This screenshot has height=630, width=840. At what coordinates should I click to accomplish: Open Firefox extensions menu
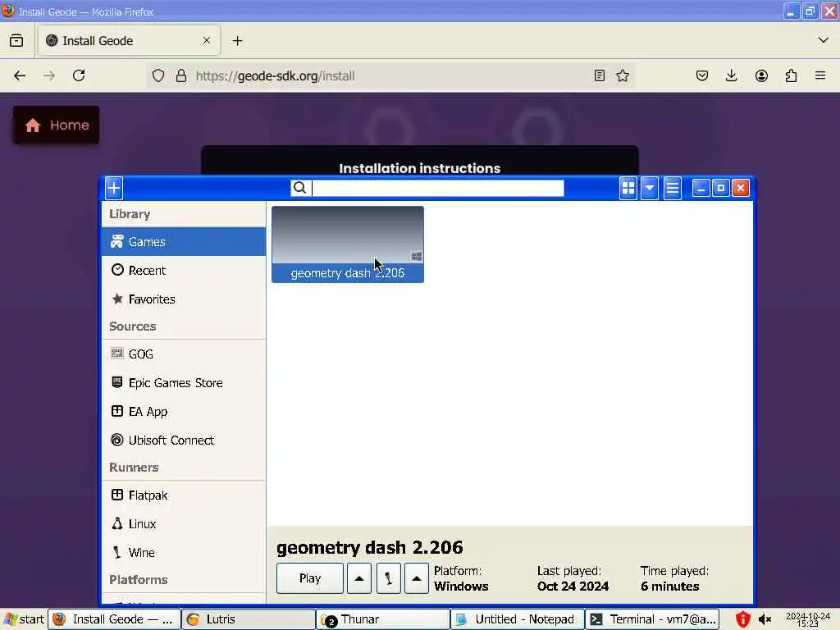(x=791, y=76)
